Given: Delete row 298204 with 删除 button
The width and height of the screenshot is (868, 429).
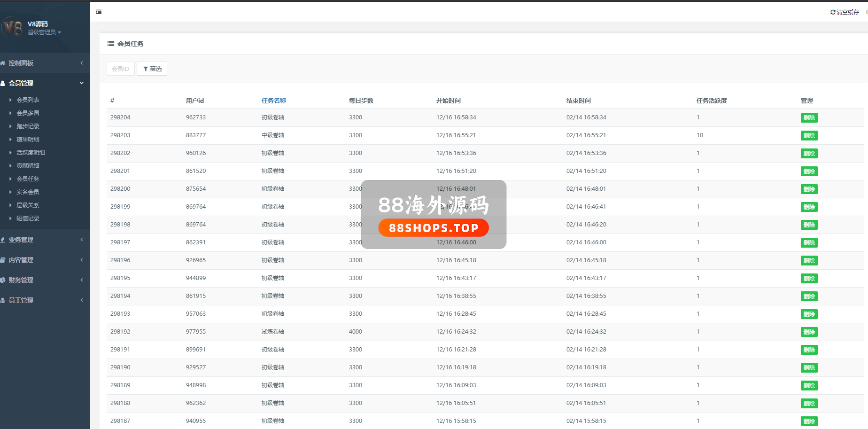Looking at the screenshot, I should (809, 118).
